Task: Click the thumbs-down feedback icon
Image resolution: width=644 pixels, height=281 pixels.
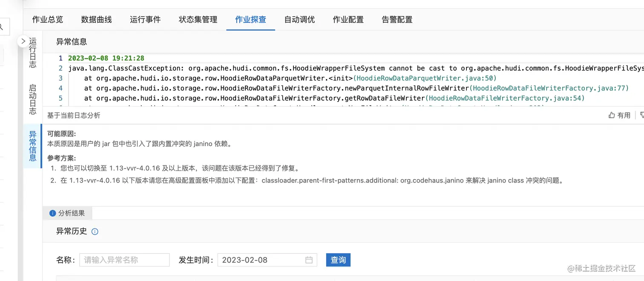Action: tap(642, 115)
